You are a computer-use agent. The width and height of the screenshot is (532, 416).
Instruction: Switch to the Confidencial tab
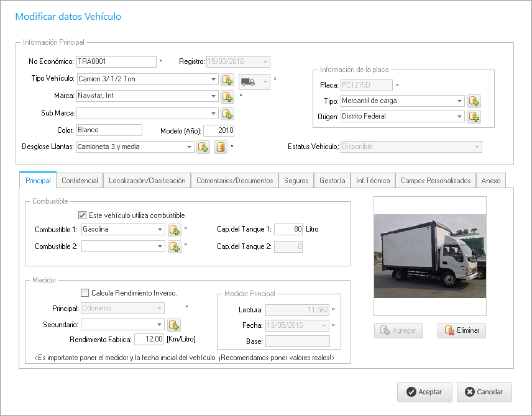(80, 181)
